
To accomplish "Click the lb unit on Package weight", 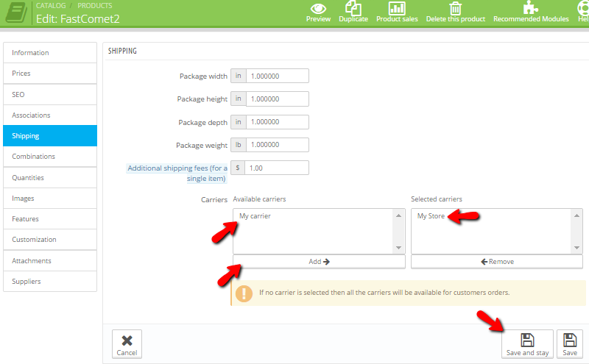I will 239,145.
